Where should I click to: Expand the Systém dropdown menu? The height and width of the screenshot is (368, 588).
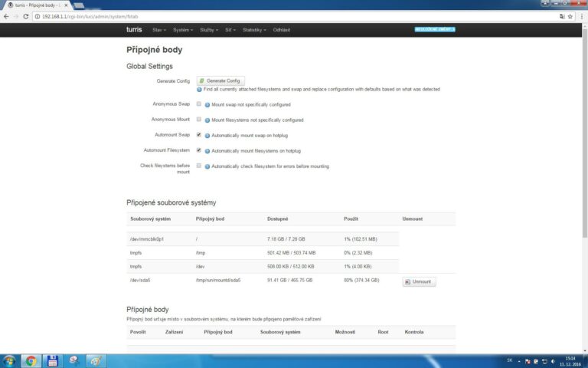(x=183, y=30)
